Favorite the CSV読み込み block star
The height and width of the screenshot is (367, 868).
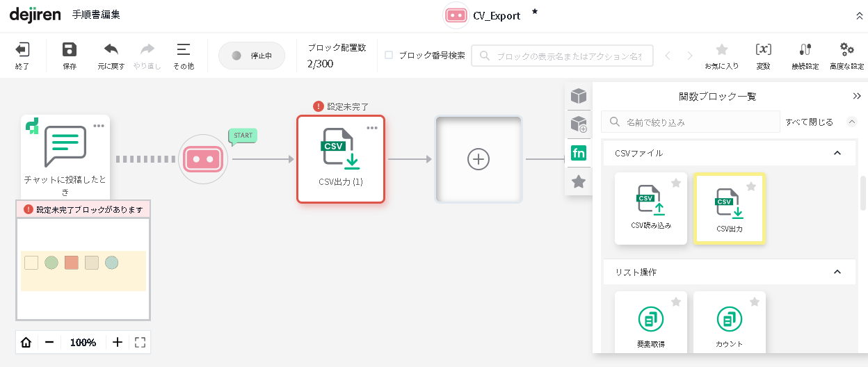675,183
